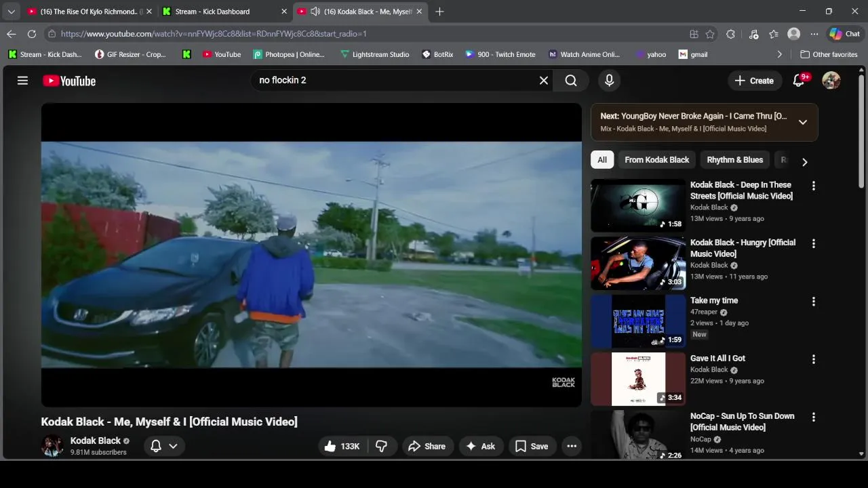Select Rhythm & Blues filter chip
The width and height of the screenshot is (868, 488).
coord(735,160)
